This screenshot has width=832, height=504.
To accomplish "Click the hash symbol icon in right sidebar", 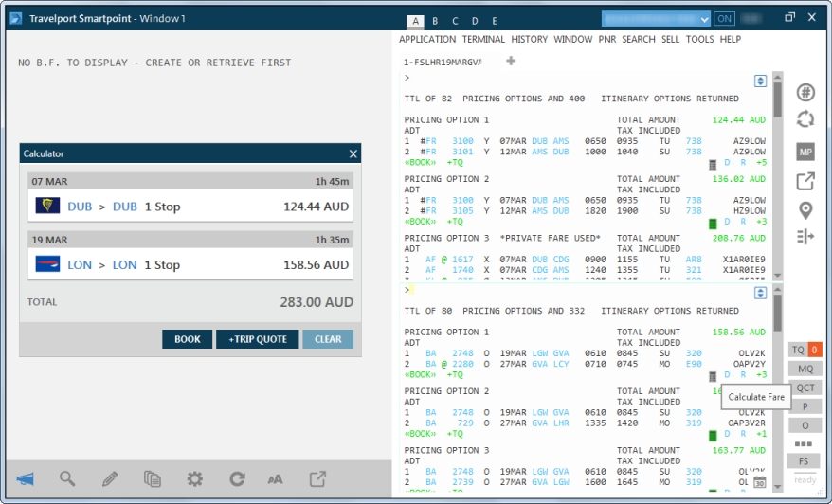I will coord(805,92).
